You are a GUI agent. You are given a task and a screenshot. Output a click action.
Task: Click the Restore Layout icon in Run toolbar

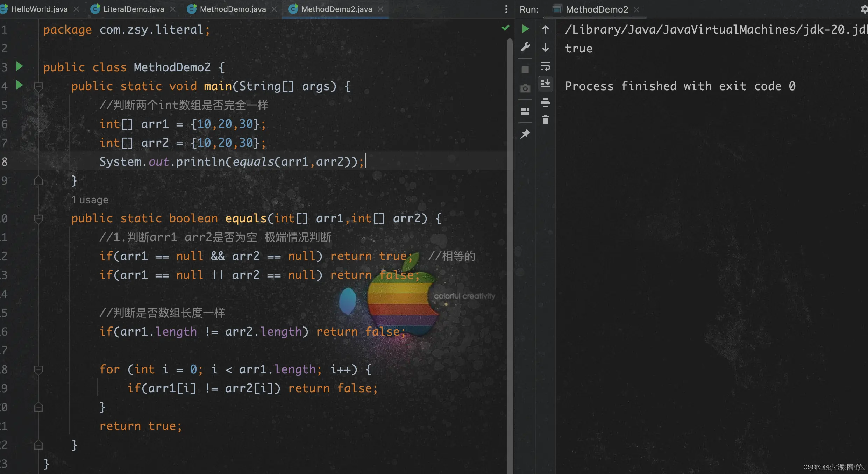point(525,111)
